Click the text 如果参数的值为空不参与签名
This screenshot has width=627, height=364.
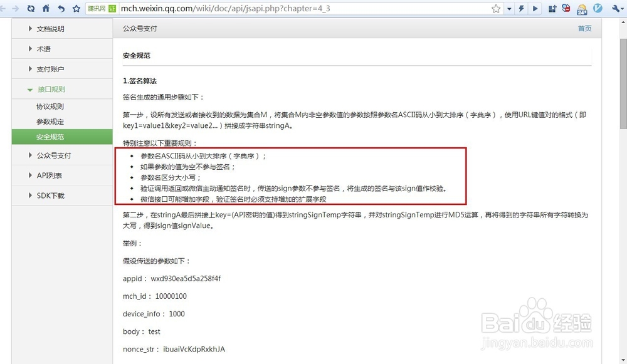point(185,167)
